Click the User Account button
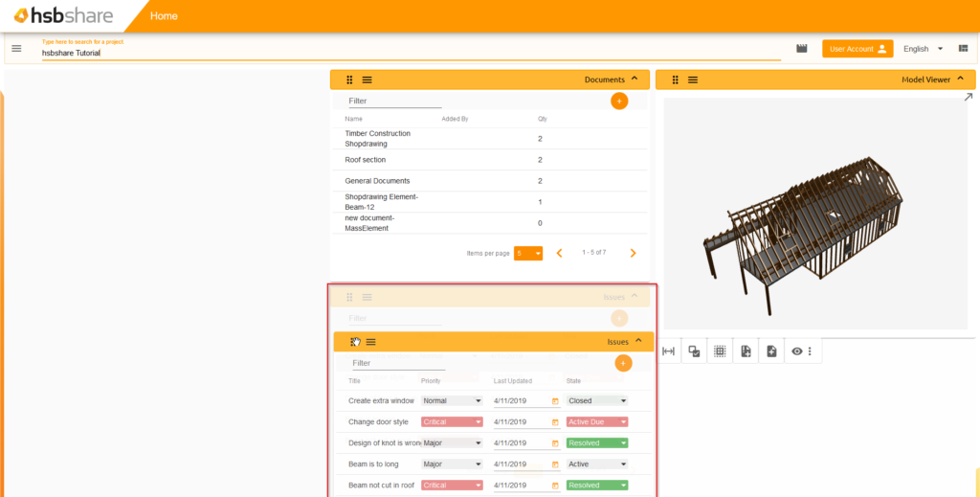The height and width of the screenshot is (497, 980). 857,49
